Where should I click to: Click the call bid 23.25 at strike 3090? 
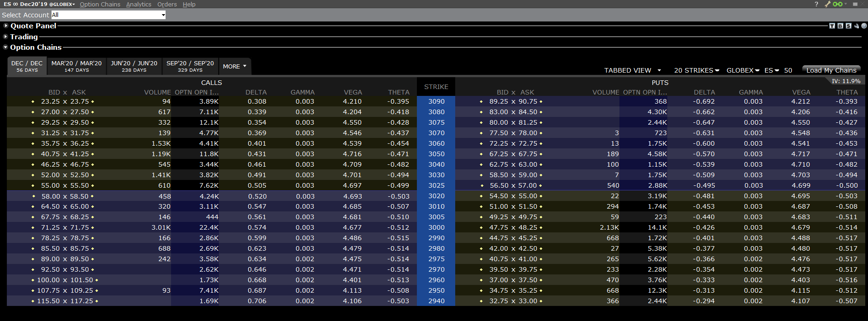coord(50,101)
